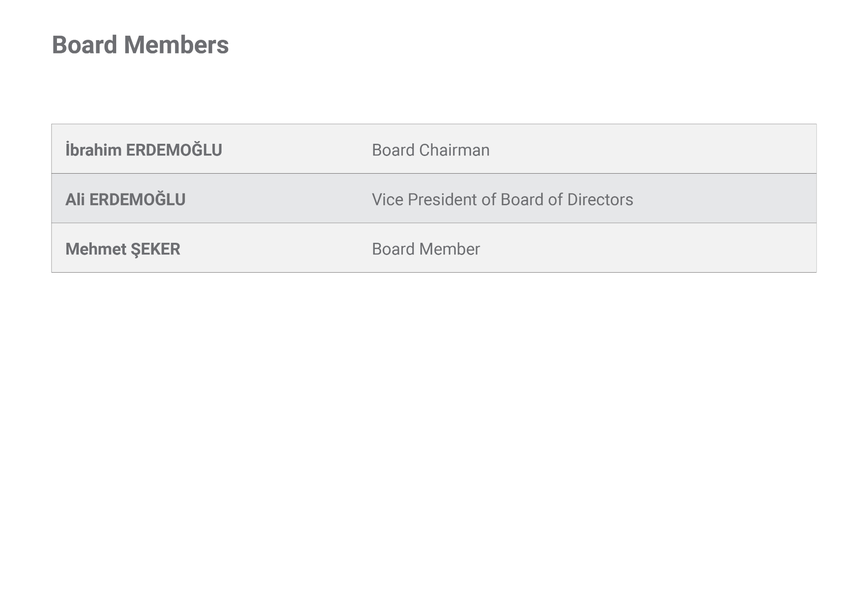Click the first name "Mehmet"

(96, 249)
